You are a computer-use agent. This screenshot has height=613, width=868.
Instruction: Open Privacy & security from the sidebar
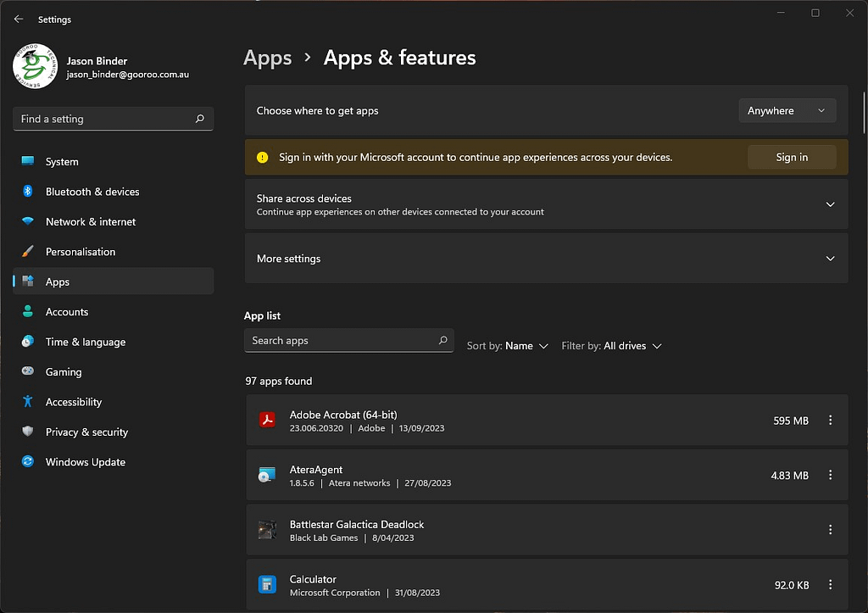(26, 432)
